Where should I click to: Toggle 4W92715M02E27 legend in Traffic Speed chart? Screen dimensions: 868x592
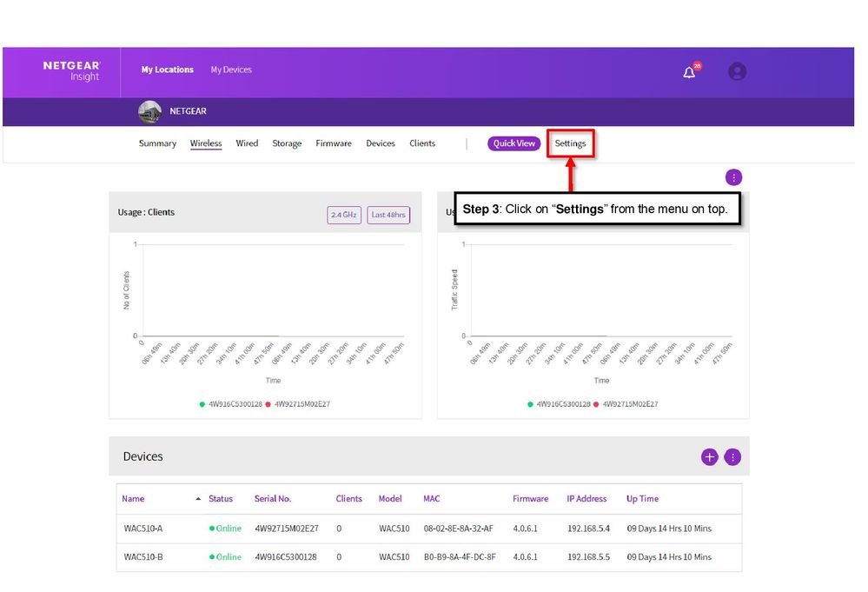coord(626,404)
